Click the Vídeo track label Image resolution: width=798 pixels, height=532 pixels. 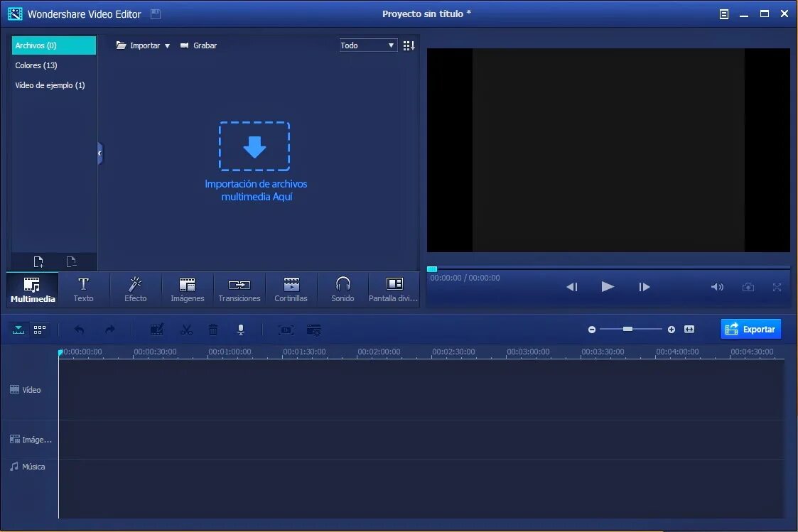tap(26, 390)
